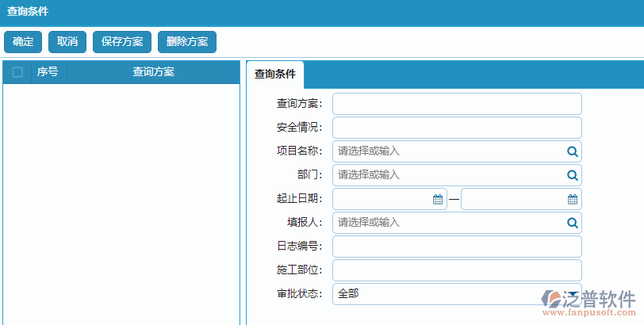Focus the 安全情况 input field
644x325 pixels.
point(457,128)
